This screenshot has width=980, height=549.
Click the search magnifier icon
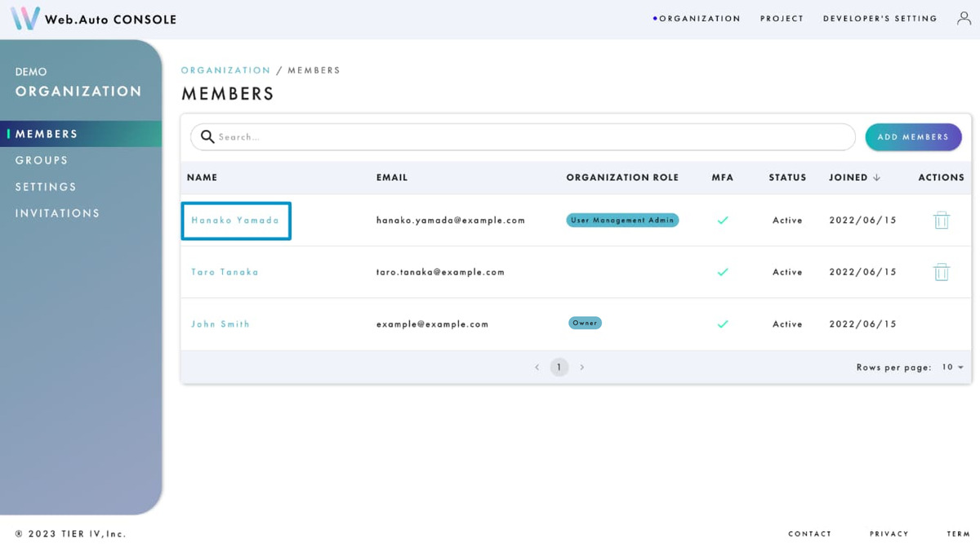pyautogui.click(x=207, y=136)
